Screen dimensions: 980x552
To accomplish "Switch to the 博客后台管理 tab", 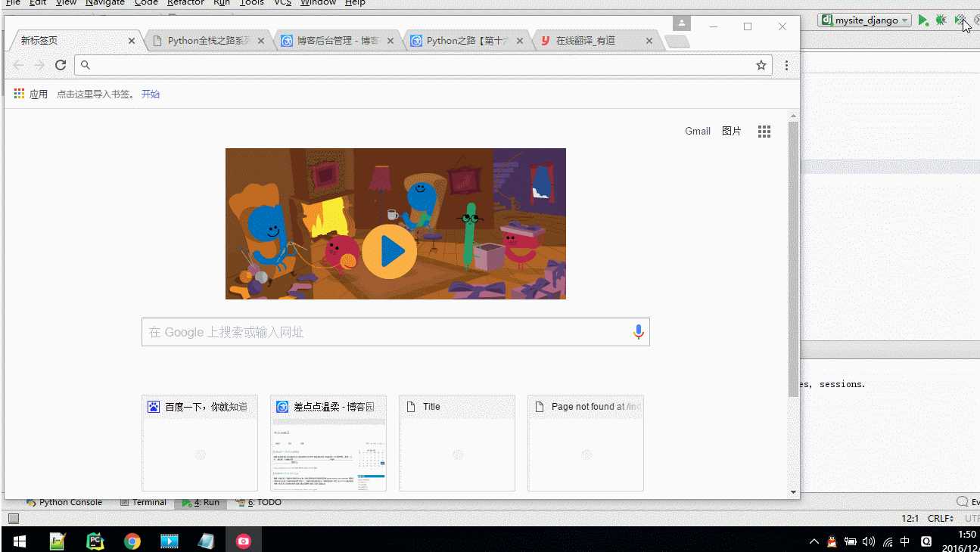I will (338, 41).
